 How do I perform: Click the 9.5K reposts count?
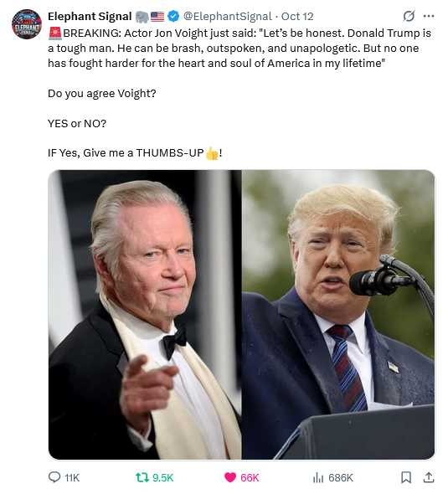163,477
